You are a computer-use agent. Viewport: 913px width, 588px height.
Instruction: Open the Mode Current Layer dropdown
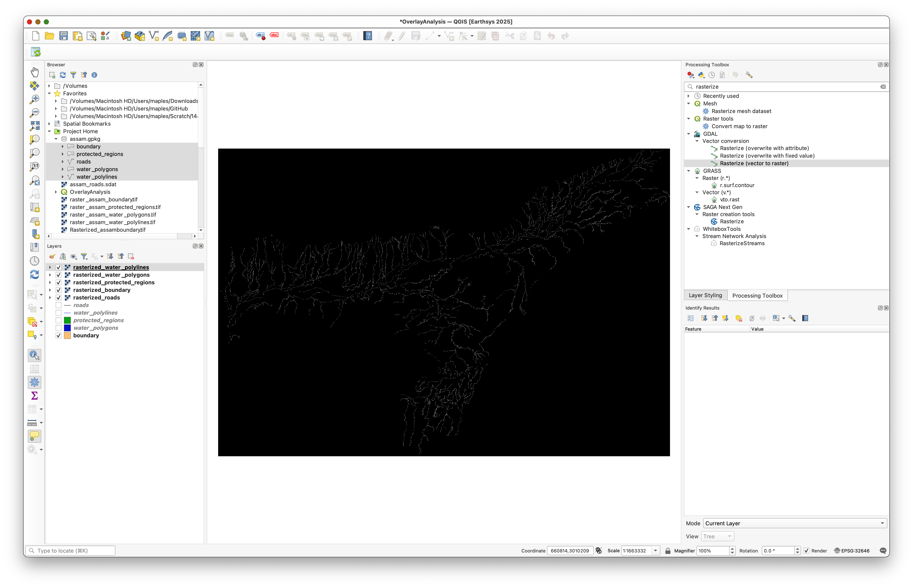[x=795, y=523]
